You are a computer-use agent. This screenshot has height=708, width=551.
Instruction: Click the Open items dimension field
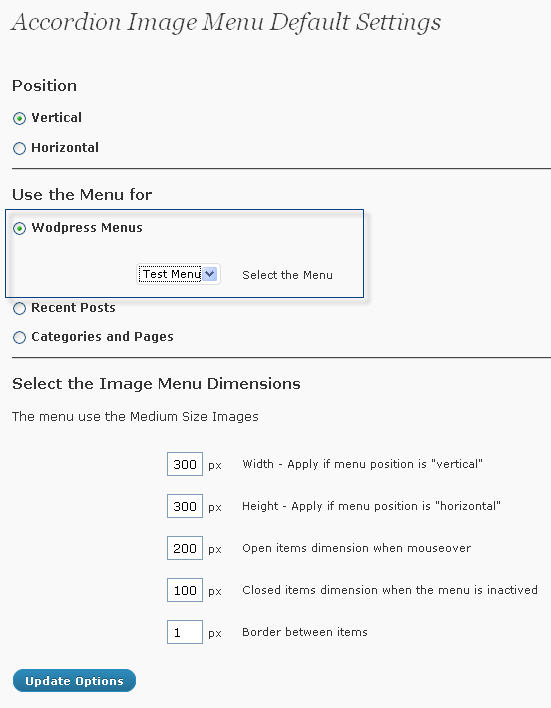click(185, 548)
